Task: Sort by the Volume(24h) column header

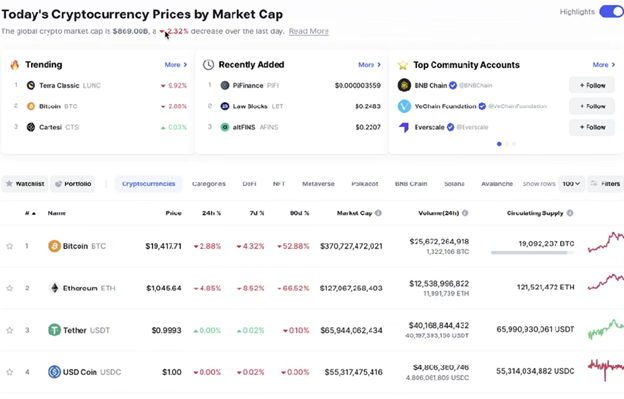Action: point(439,213)
